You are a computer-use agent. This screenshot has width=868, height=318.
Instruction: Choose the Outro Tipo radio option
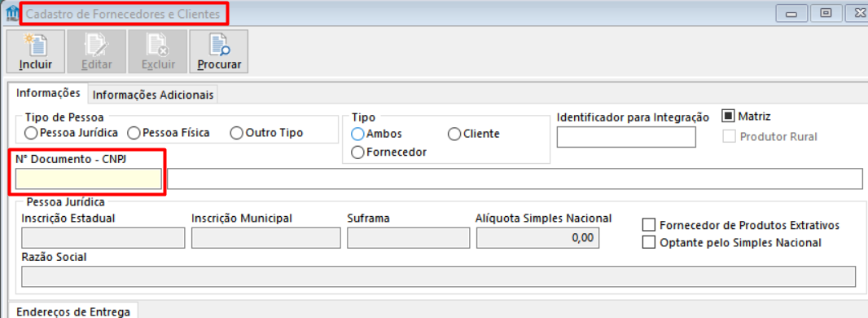236,133
